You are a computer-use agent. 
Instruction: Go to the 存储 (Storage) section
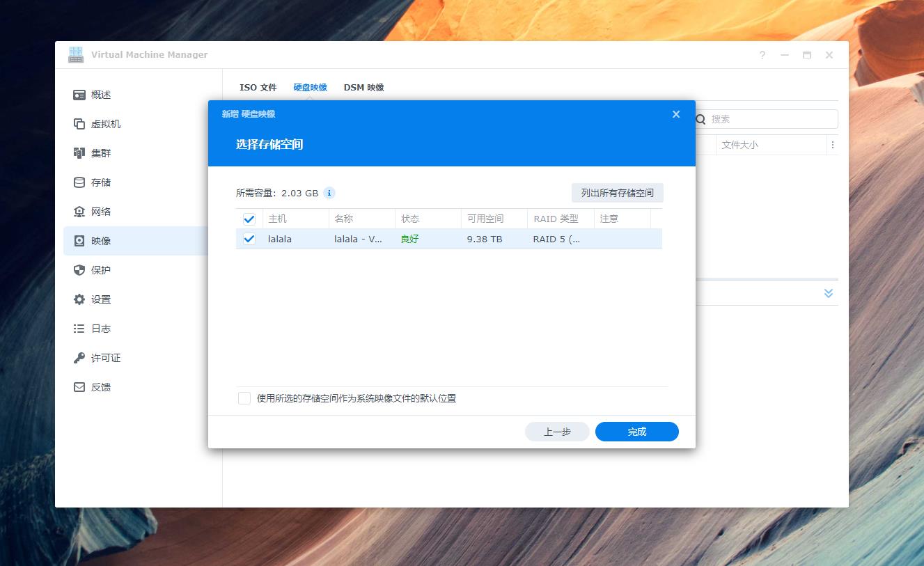tap(100, 182)
